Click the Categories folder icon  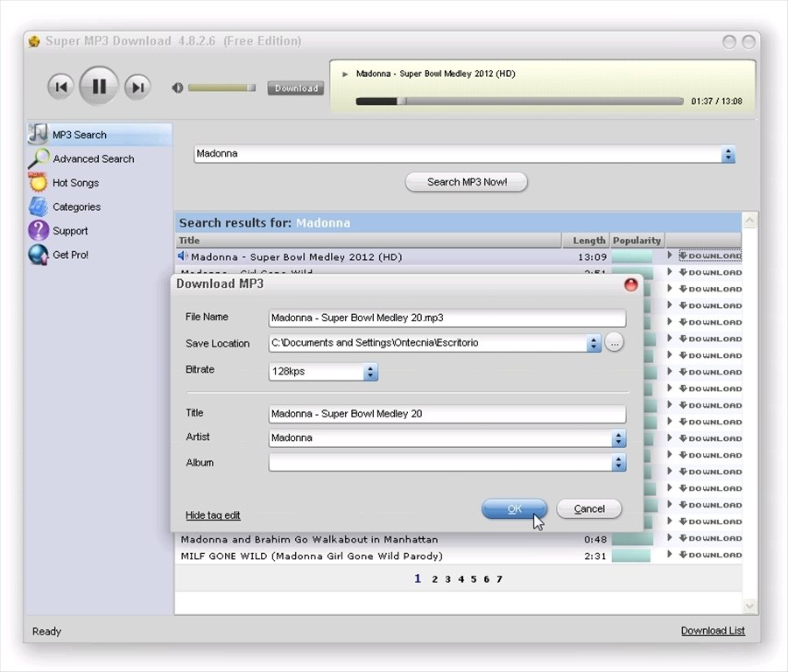coord(39,206)
